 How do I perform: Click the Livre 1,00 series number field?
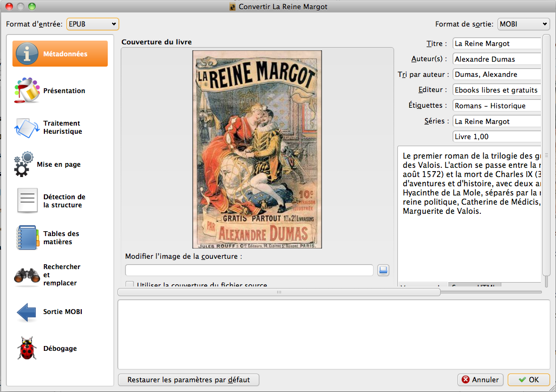(497, 136)
